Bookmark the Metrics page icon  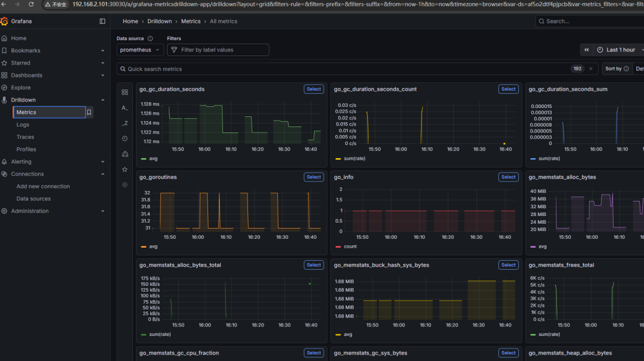(89, 112)
